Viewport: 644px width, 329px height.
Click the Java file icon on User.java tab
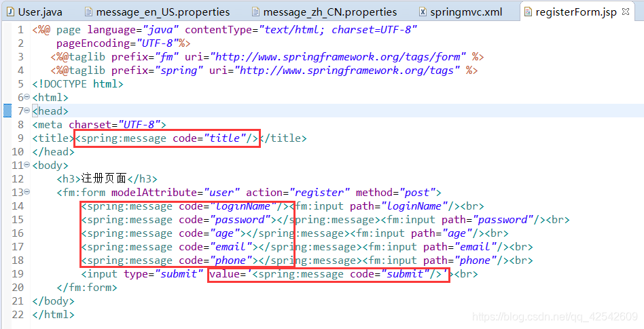coord(11,12)
